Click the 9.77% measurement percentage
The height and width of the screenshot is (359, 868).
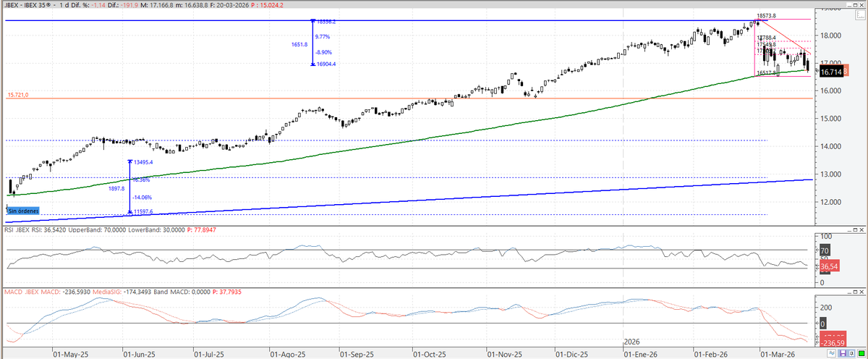point(324,36)
